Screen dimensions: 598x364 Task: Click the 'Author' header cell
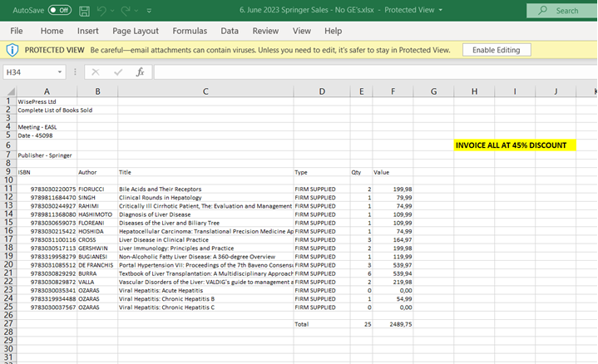point(97,172)
